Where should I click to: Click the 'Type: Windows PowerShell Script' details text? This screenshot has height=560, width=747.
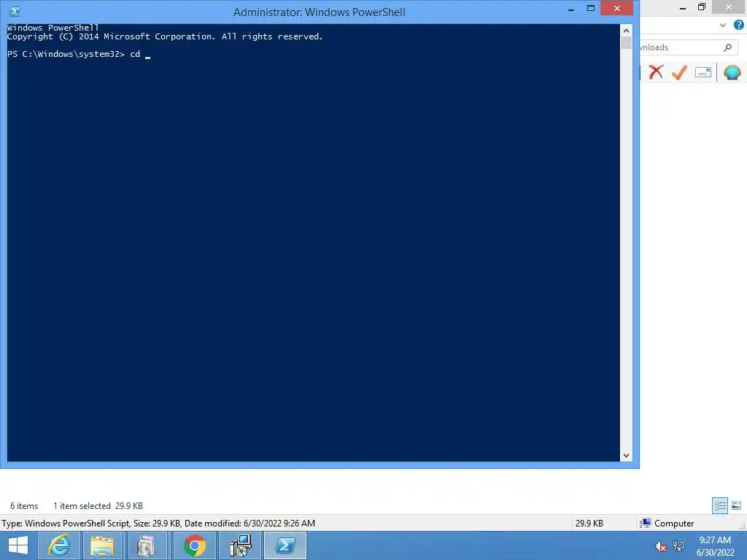158,524
